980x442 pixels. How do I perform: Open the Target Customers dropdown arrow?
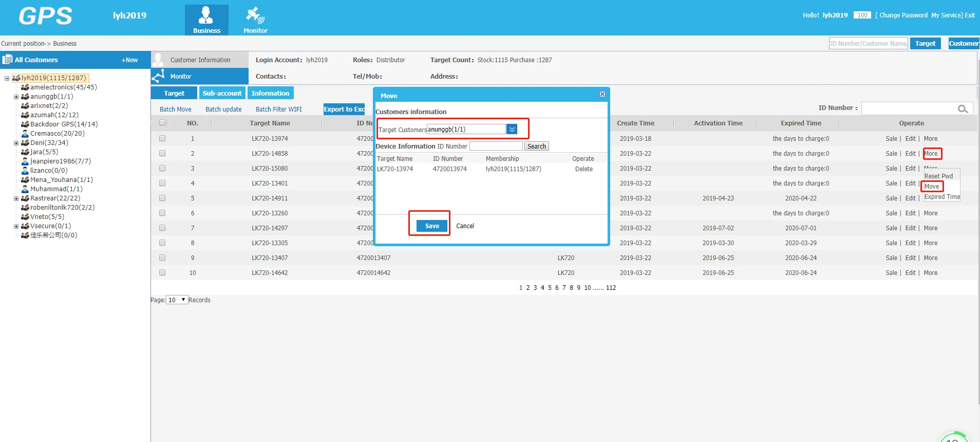click(512, 130)
